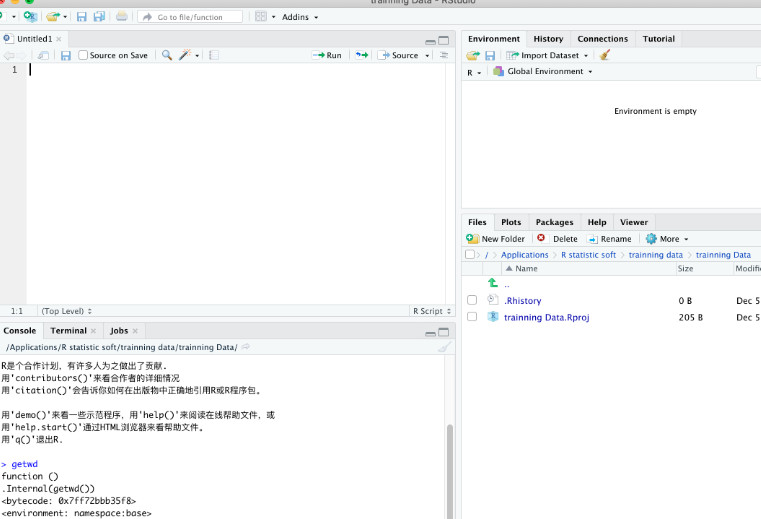Click Delete in Files pane
761x519 pixels.
click(557, 239)
